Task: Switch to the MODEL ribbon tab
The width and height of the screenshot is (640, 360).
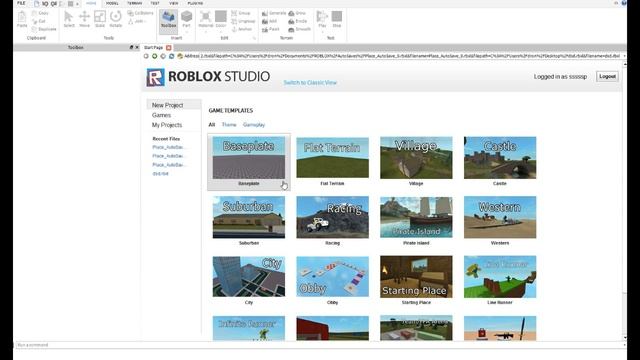Action: point(112,3)
